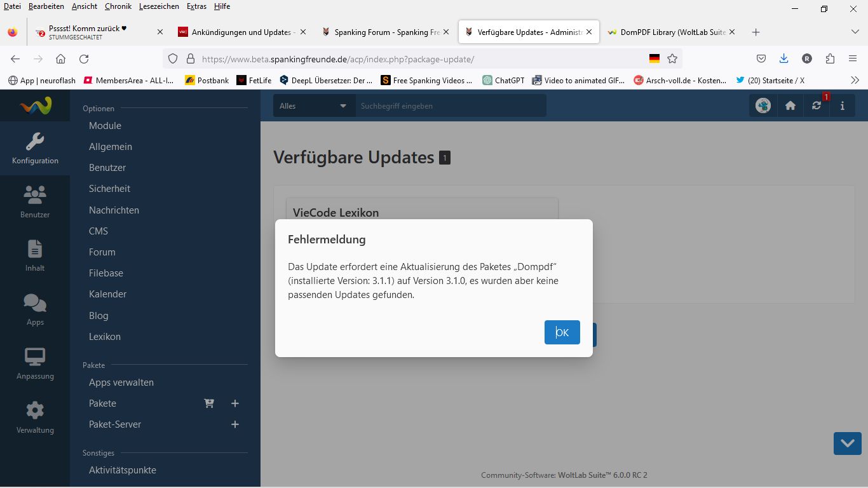Open the shopping cart icon beside Pakete
The height and width of the screenshot is (488, 868).
pyautogui.click(x=209, y=403)
